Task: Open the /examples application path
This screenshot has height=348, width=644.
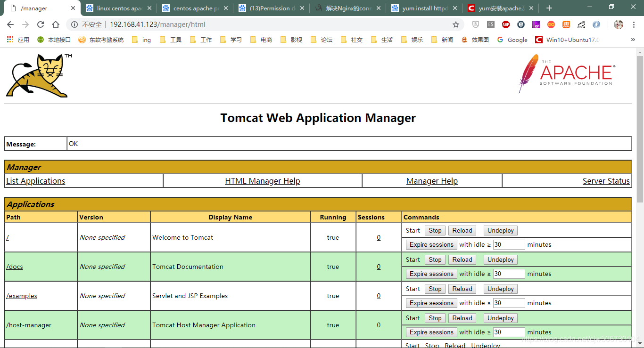Action: coord(22,296)
